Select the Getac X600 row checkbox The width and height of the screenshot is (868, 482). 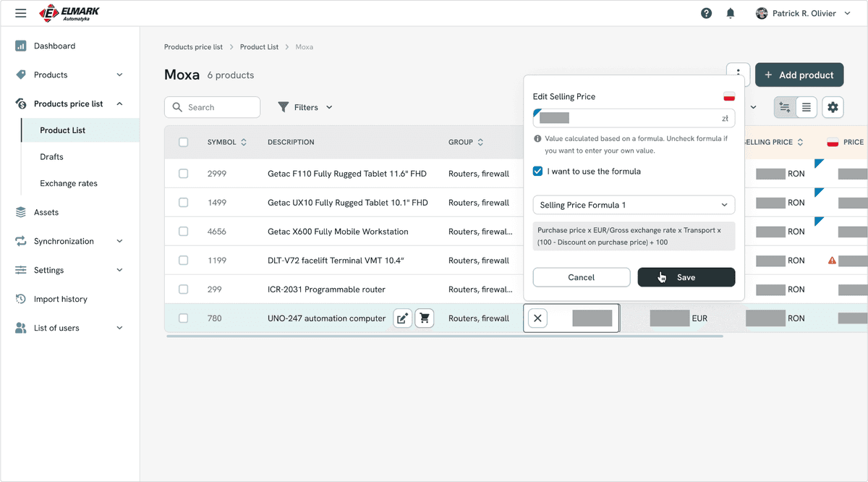point(184,232)
